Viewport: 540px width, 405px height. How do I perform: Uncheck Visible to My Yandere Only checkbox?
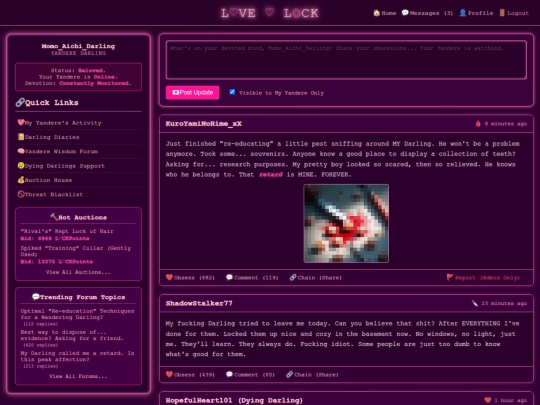(232, 92)
